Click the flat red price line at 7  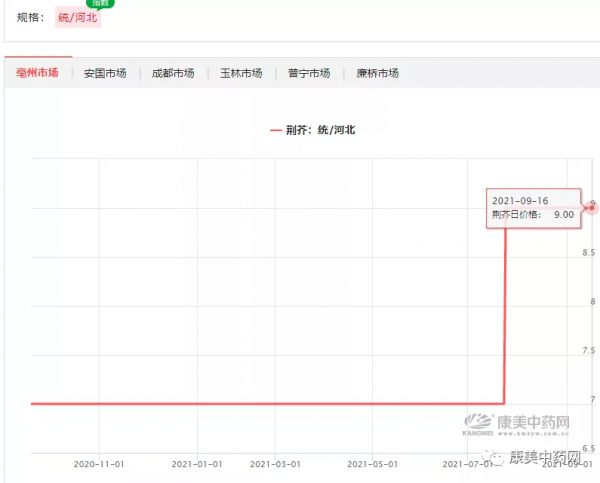pyautogui.click(x=250, y=403)
